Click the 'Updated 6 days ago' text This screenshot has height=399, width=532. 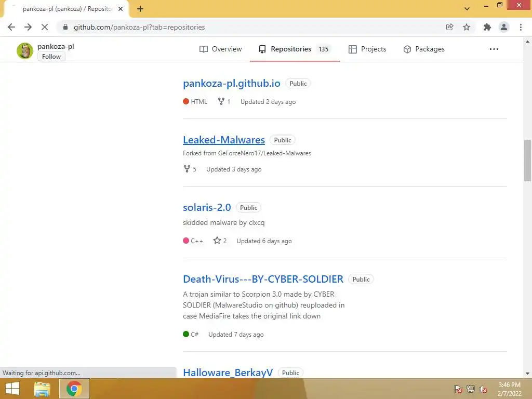pos(264,241)
